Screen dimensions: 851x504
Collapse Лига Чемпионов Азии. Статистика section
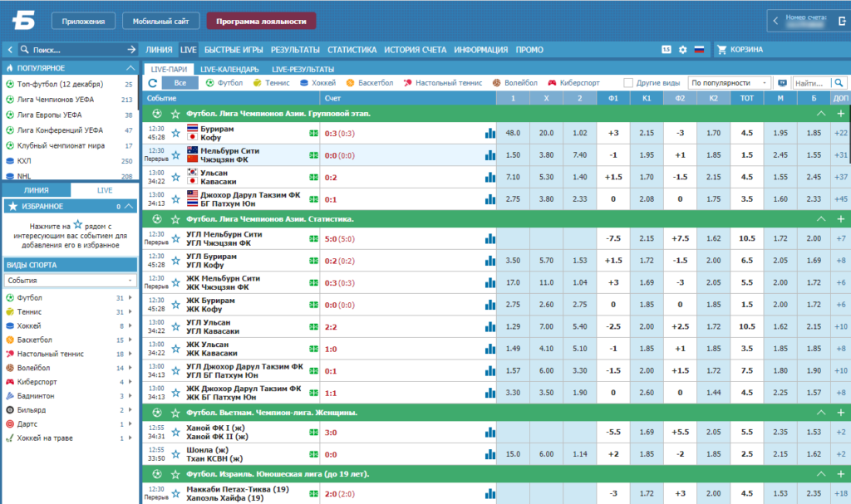pyautogui.click(x=821, y=218)
